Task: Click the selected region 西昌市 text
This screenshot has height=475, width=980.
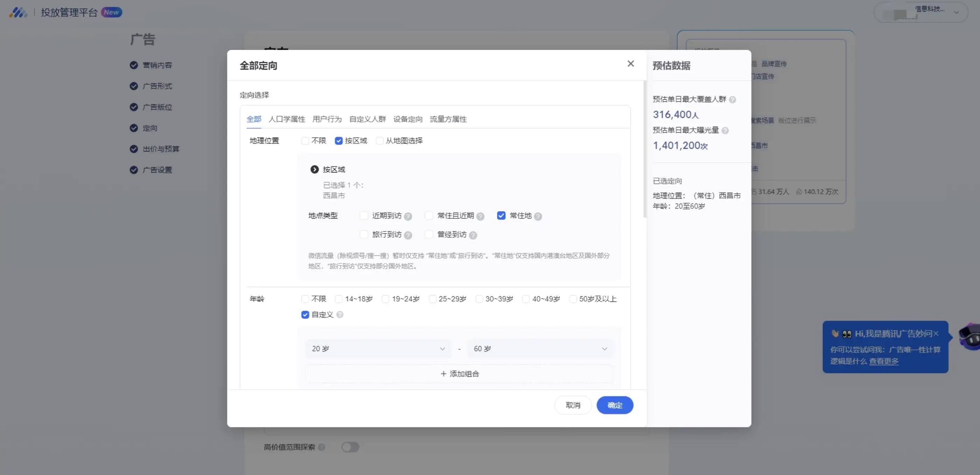Action: click(334, 196)
